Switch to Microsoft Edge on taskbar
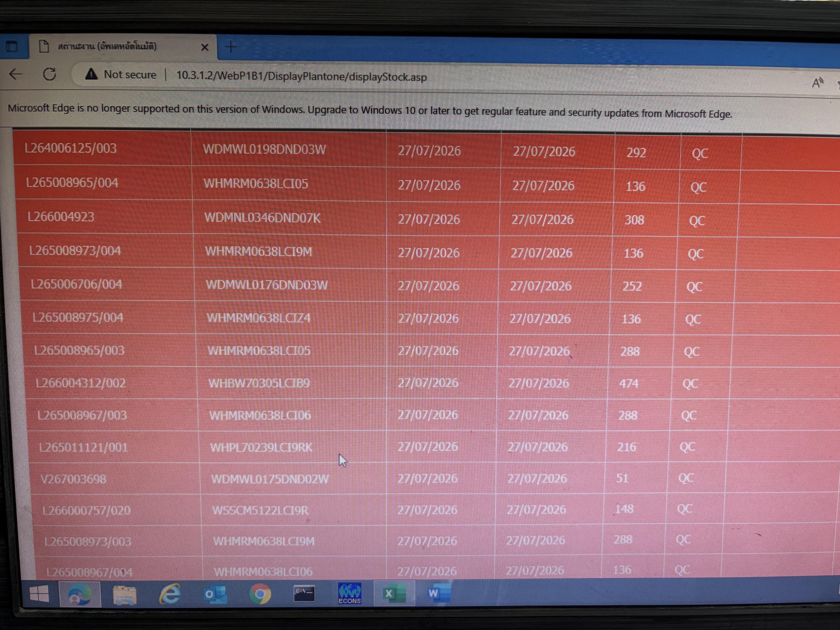The image size is (840, 630). point(79,594)
